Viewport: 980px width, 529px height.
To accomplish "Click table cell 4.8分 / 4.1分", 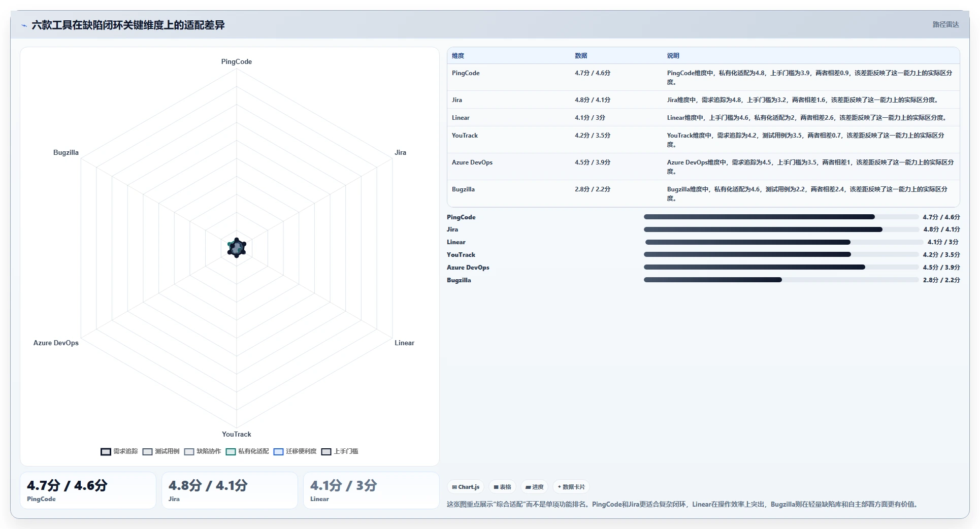I will tap(593, 100).
